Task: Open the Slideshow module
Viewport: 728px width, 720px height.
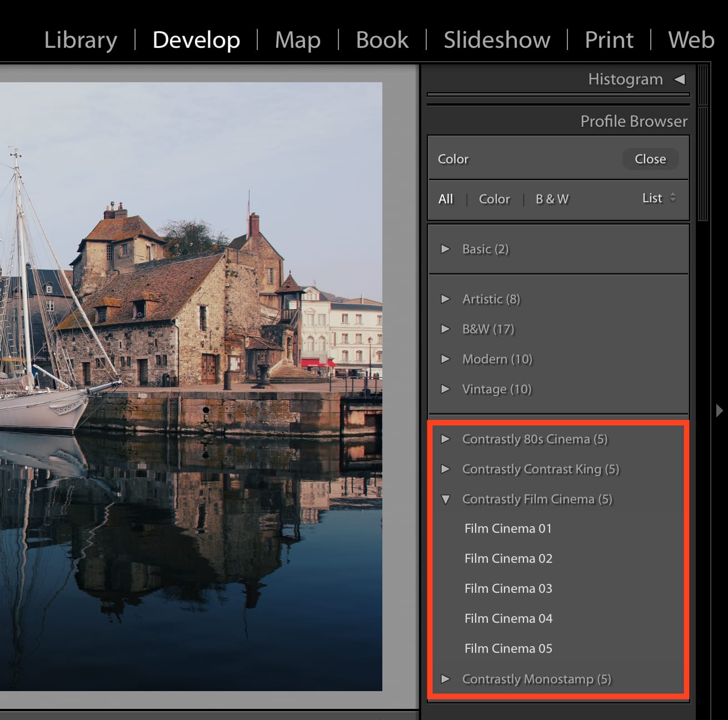Action: coord(497,40)
